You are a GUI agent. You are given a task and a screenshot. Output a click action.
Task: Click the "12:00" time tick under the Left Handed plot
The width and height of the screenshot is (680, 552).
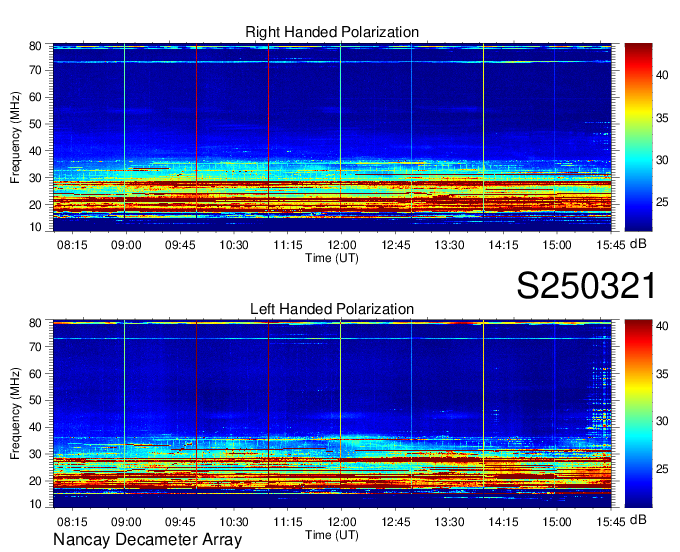coord(342,522)
